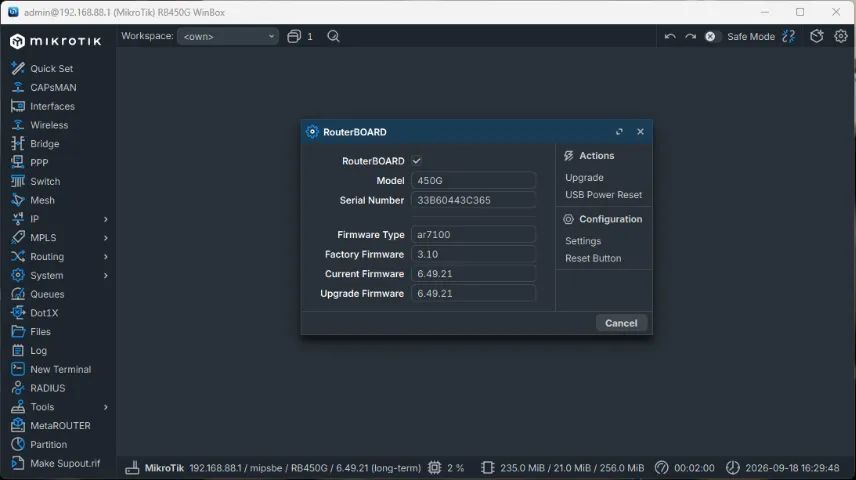Open the Wireless menu icon

click(x=17, y=125)
